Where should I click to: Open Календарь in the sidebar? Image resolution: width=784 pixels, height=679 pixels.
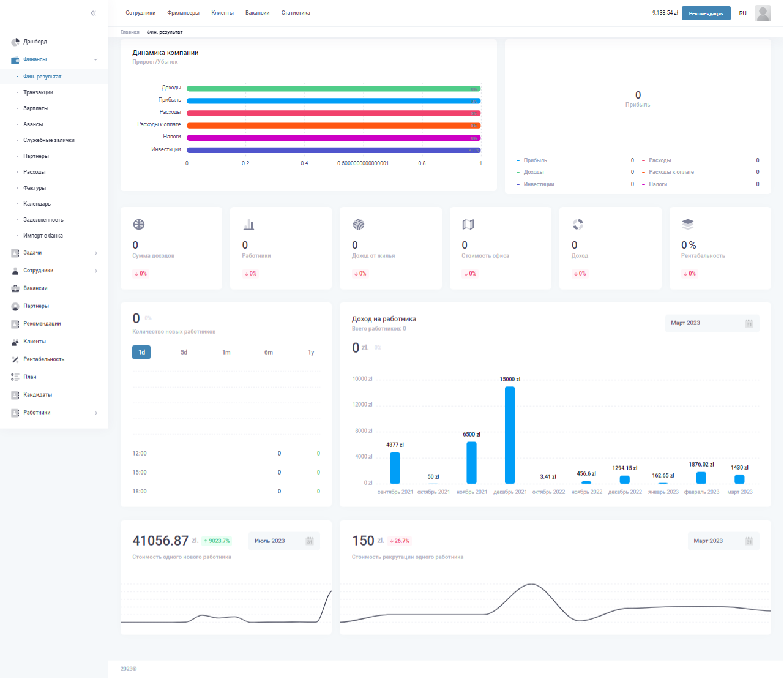click(x=37, y=204)
